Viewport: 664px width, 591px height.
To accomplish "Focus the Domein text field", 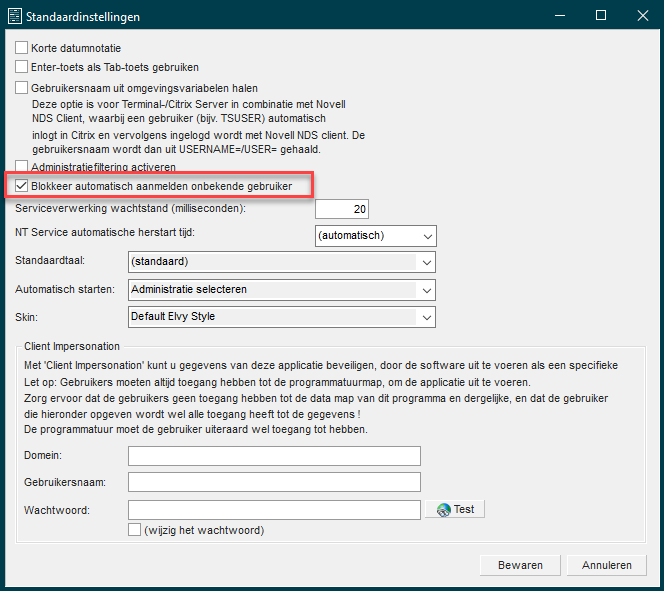I will pos(274,456).
